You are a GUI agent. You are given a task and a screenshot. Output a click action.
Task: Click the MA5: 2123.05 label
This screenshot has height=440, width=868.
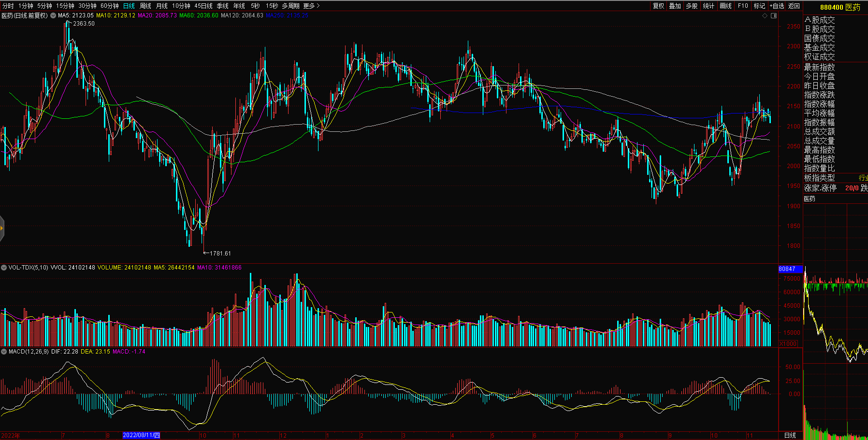click(76, 15)
